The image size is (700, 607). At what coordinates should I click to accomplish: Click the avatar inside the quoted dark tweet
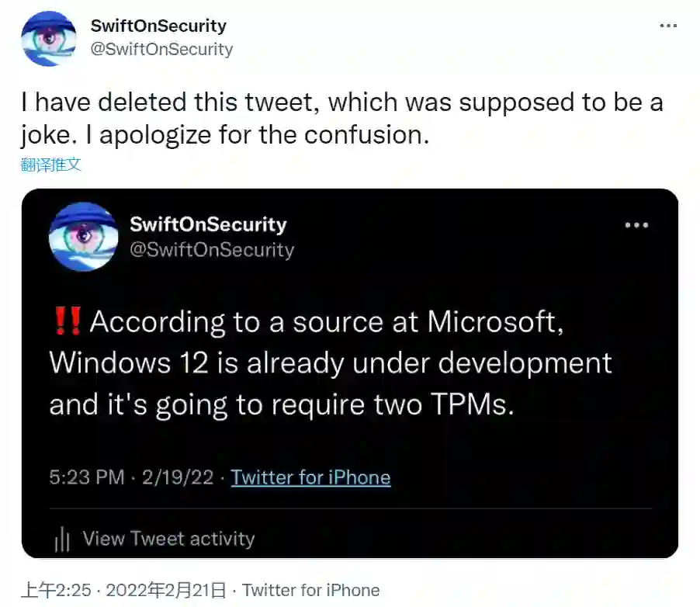point(83,237)
